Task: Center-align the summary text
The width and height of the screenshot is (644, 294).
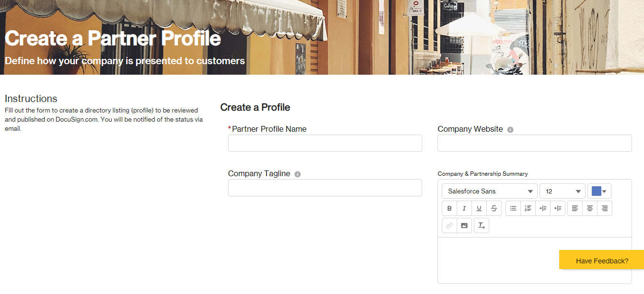Action: coord(589,208)
